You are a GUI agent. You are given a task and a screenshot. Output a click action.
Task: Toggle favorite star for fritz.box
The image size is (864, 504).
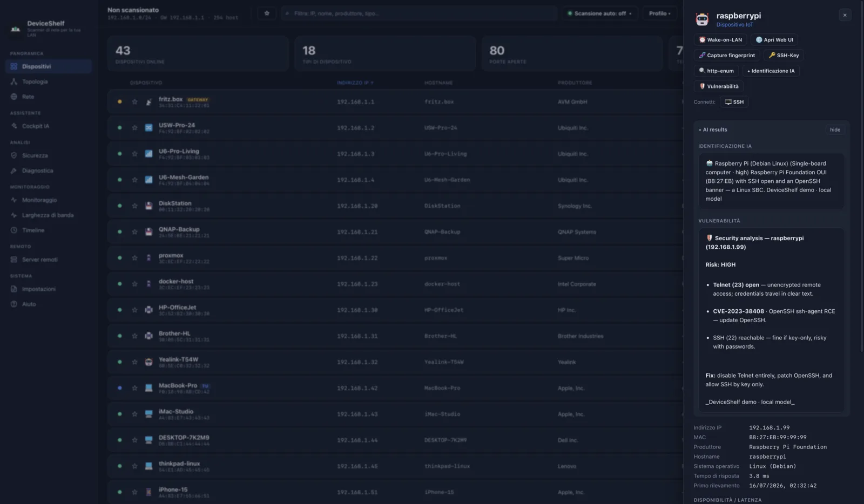click(x=134, y=101)
